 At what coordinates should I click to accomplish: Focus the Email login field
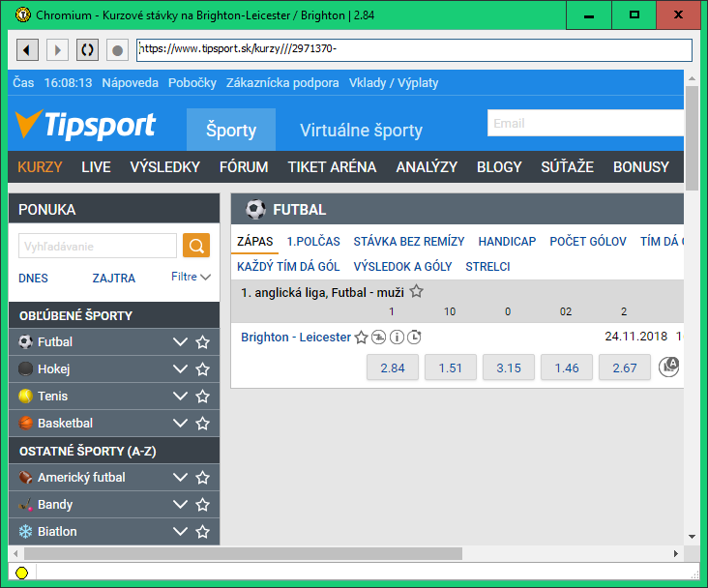coord(585,123)
